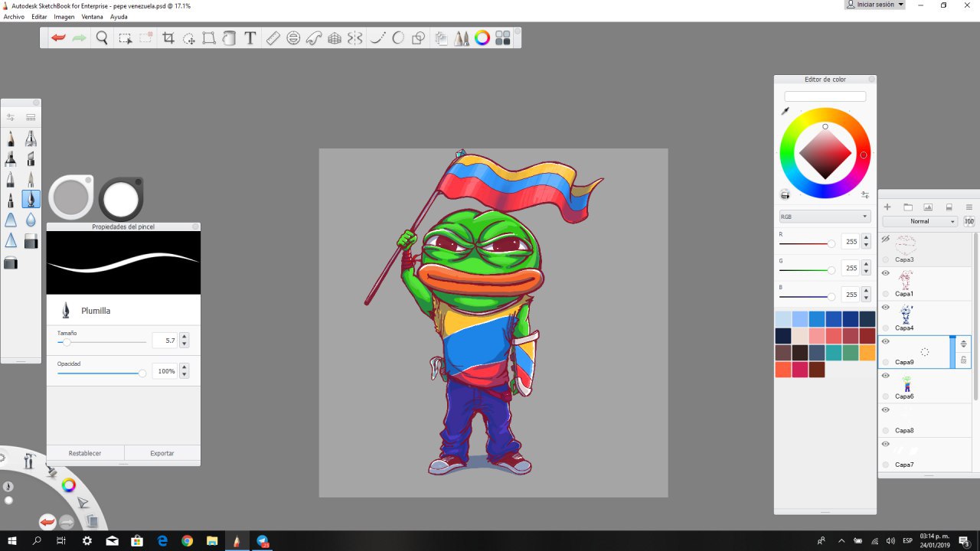Open the Normal blend mode dropdown

pyautogui.click(x=920, y=221)
